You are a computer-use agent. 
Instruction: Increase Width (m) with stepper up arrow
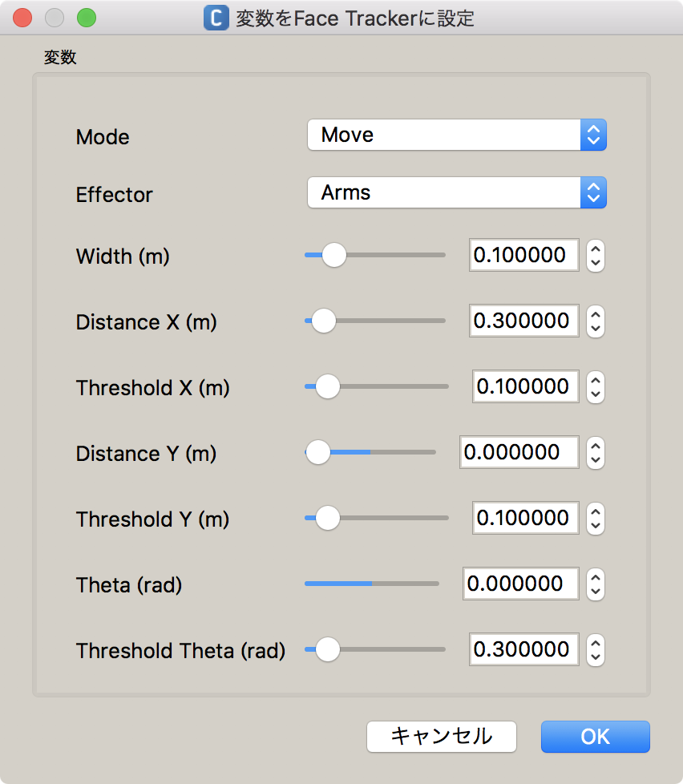(x=596, y=249)
